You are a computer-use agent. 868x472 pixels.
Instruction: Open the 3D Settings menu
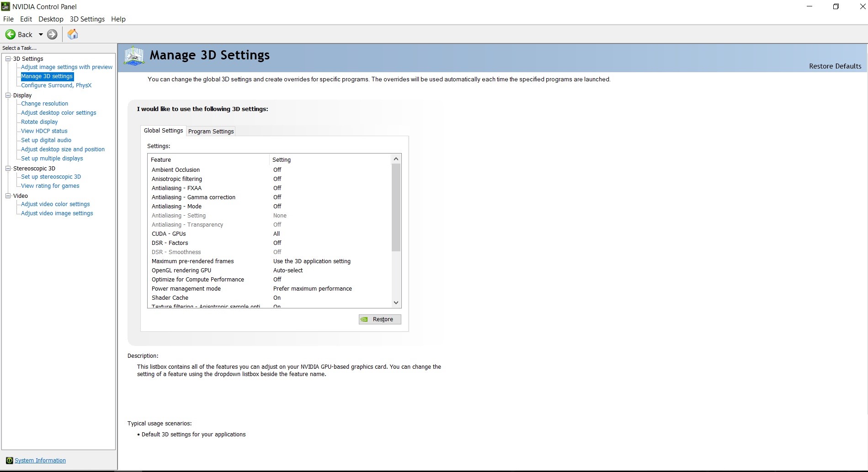87,19
